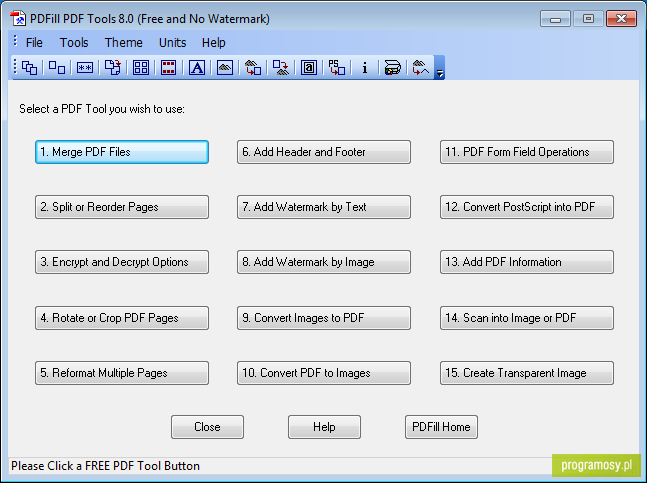Click the Header and Footer toolbar icon
Screen dimensions: 647x483
(x=168, y=67)
